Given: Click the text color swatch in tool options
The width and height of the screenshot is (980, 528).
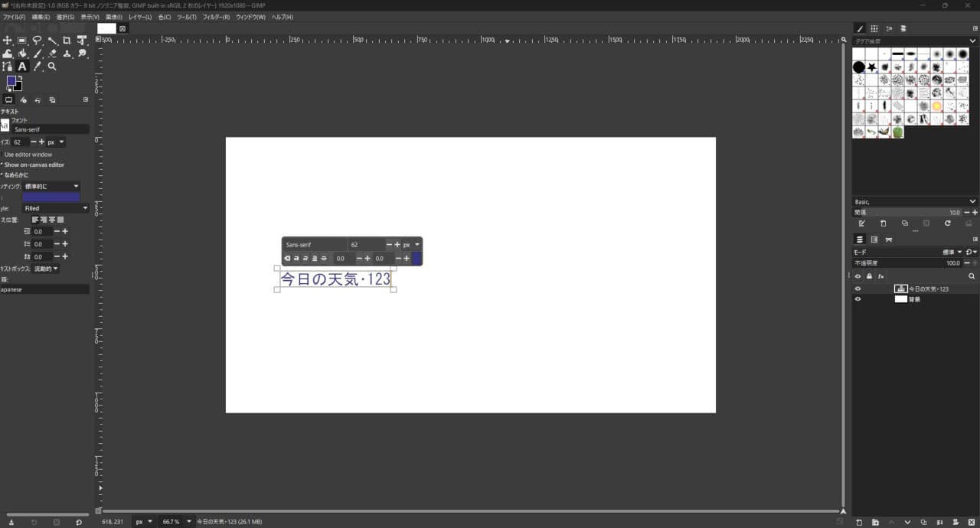Looking at the screenshot, I should [x=51, y=197].
